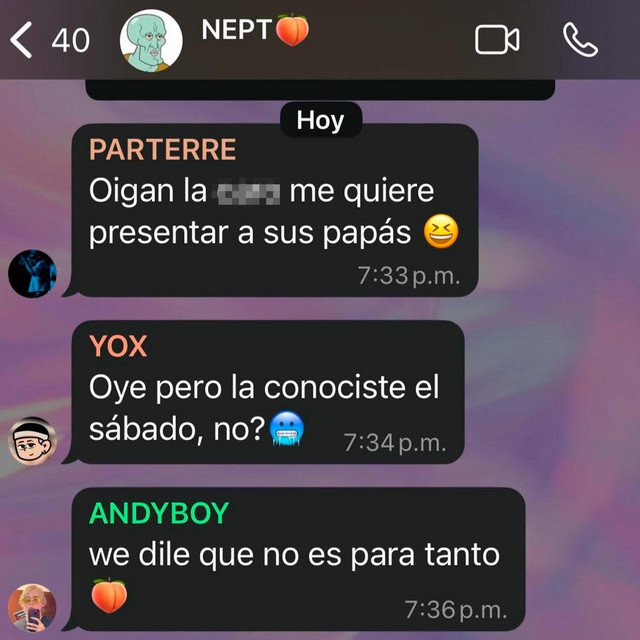Tap the unread count 40 beside back arrow
Screen dimensions: 640x640
71,40
